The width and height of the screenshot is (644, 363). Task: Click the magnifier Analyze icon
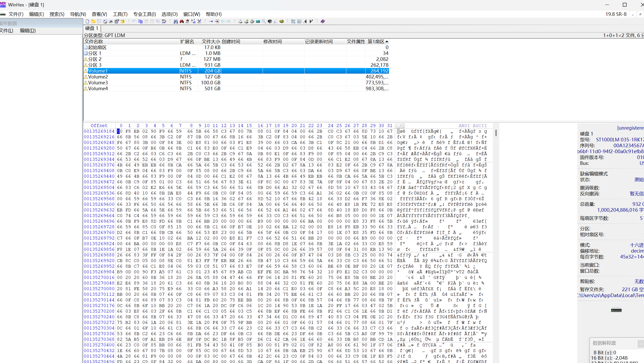(264, 21)
